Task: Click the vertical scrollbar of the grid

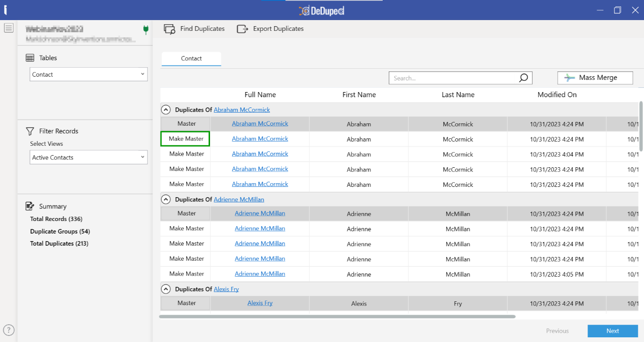Action: 641,126
